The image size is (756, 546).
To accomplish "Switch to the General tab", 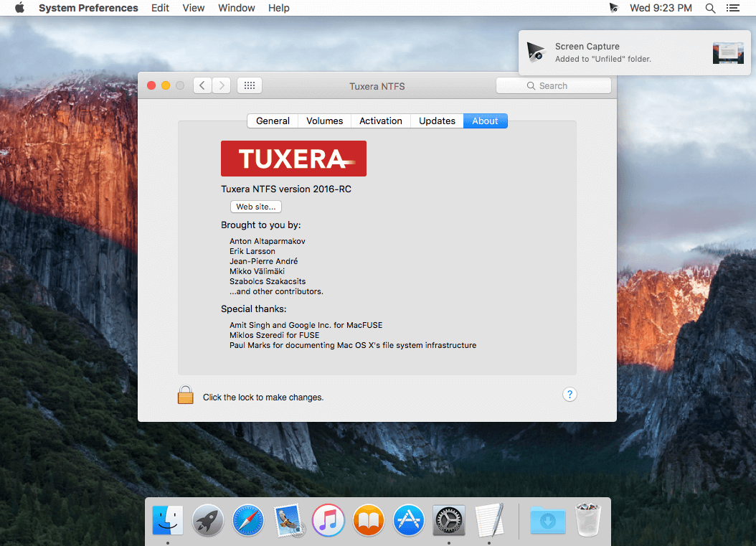I will coord(273,121).
